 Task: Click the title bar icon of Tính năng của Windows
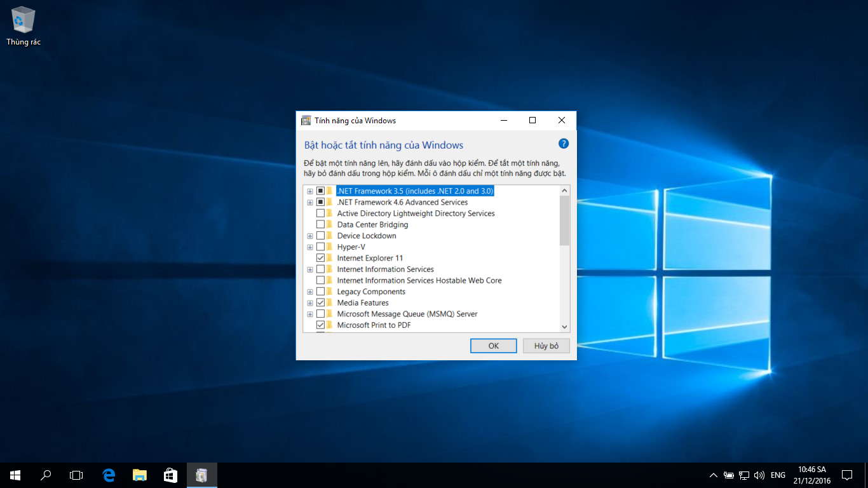pyautogui.click(x=306, y=121)
